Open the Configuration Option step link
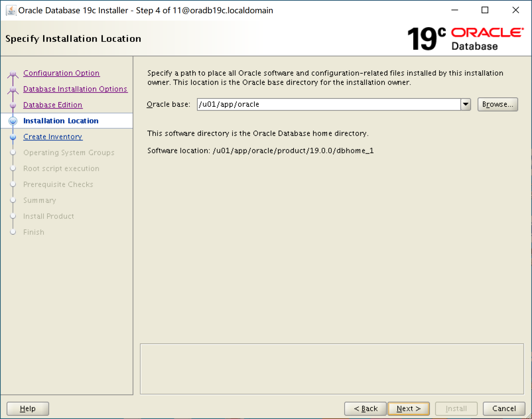 tap(61, 73)
